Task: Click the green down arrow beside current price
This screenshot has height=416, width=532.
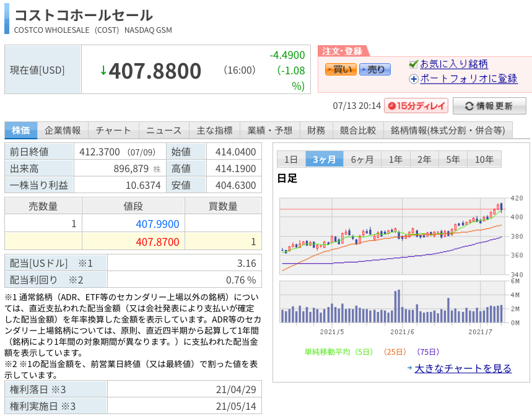Action: pos(103,71)
